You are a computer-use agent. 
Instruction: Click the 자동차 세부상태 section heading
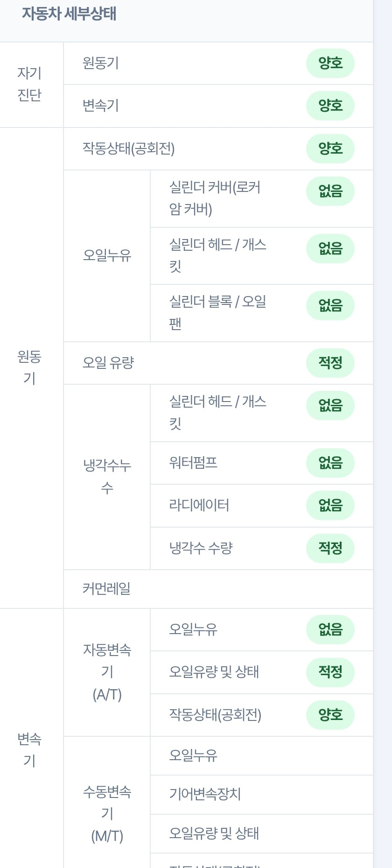69,14
